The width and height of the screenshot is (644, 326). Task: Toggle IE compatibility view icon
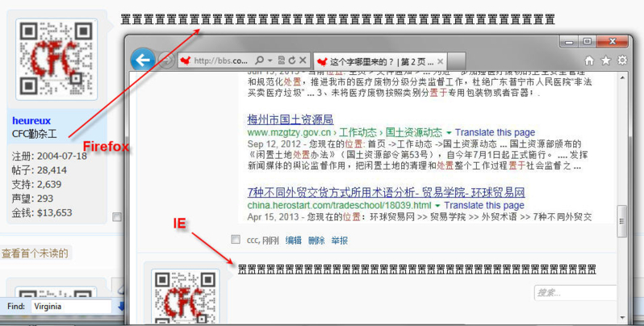click(282, 61)
